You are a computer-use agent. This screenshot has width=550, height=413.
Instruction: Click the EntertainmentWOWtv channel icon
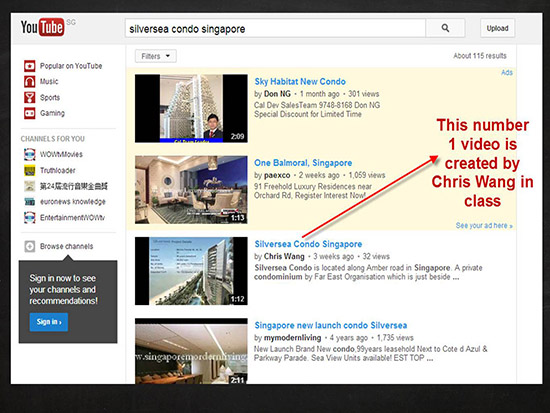pyautogui.click(x=29, y=218)
